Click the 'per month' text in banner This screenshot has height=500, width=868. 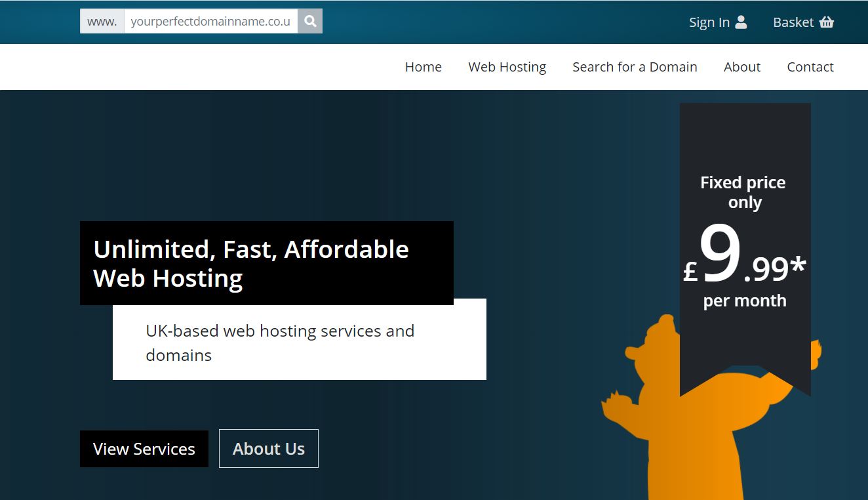[745, 301]
